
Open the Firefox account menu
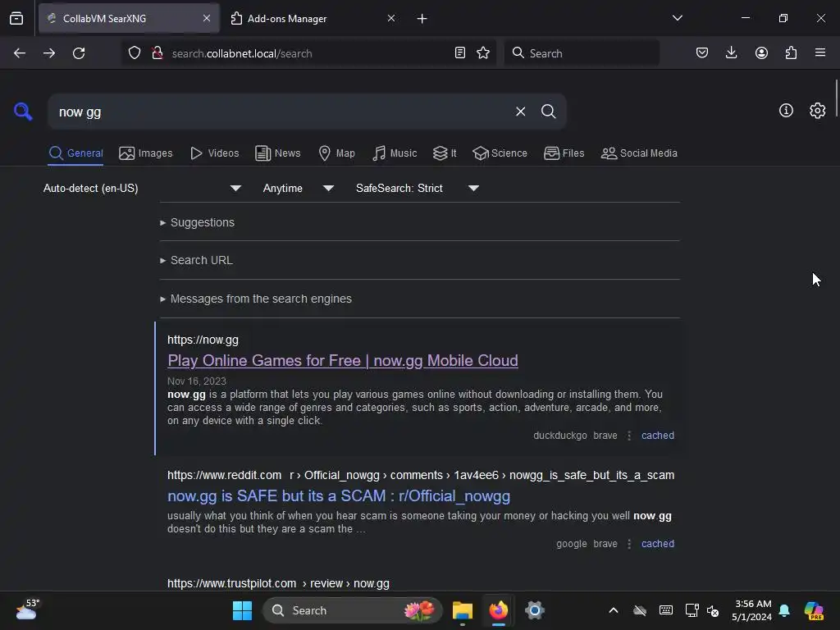point(761,53)
